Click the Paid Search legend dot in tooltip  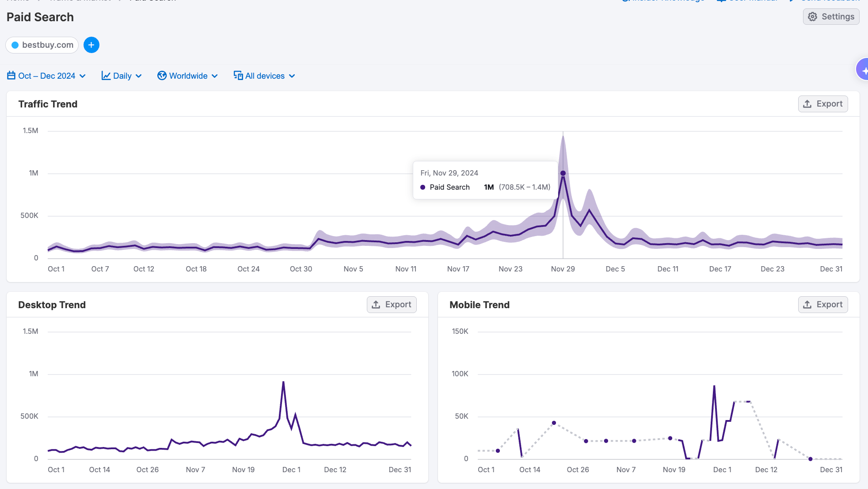(423, 187)
